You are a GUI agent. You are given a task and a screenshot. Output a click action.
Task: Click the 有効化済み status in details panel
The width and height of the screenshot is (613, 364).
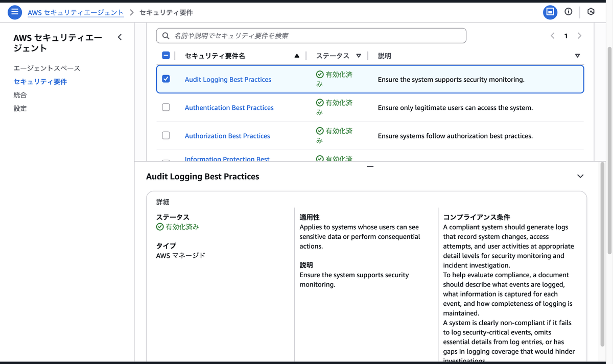pos(178,227)
